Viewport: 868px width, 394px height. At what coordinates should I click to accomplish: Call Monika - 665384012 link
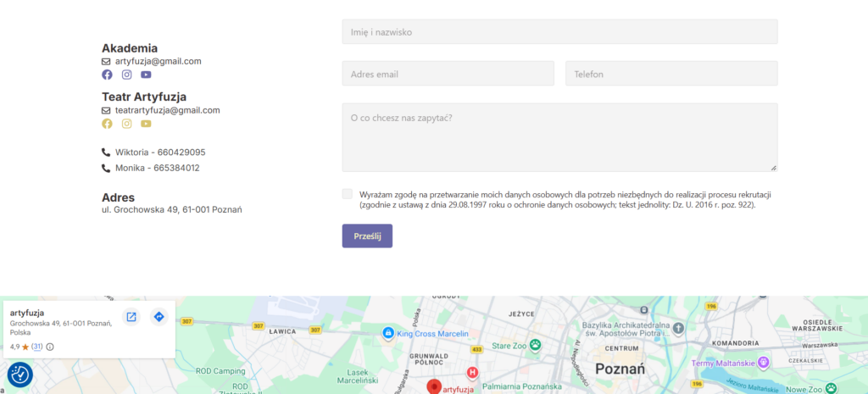(157, 168)
